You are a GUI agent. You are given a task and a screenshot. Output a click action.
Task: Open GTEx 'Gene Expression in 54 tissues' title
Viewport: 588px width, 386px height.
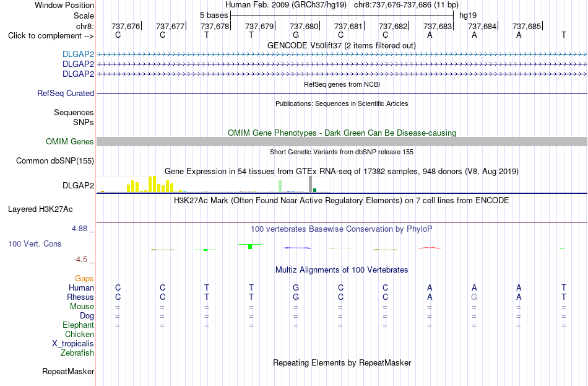tap(342, 172)
